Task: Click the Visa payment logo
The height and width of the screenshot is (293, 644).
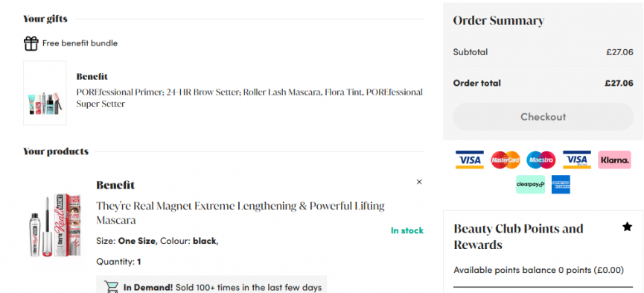Action: tap(470, 160)
